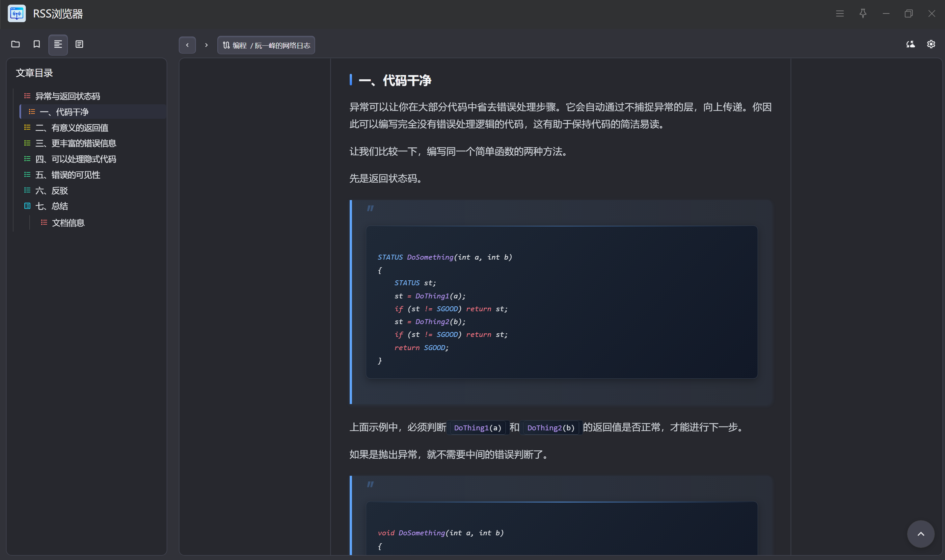The width and height of the screenshot is (945, 560).
Task: Open the article list panel icon
Action: [x=79, y=44]
